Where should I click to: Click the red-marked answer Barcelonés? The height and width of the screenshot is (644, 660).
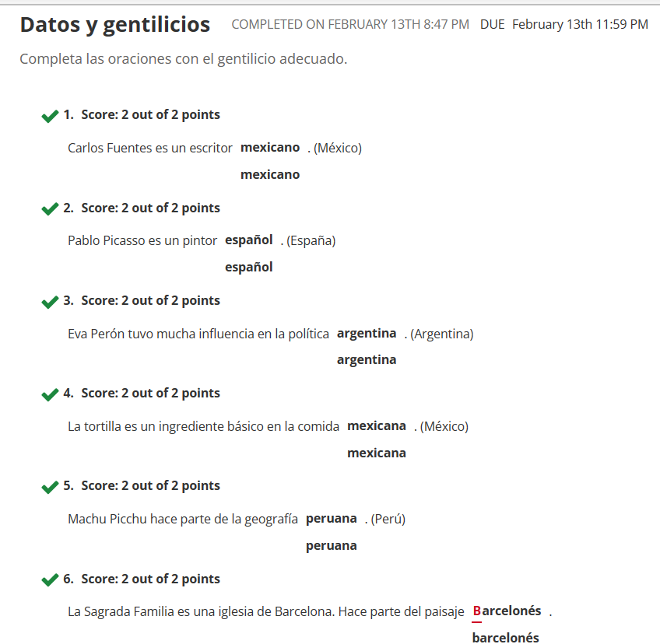click(x=507, y=611)
